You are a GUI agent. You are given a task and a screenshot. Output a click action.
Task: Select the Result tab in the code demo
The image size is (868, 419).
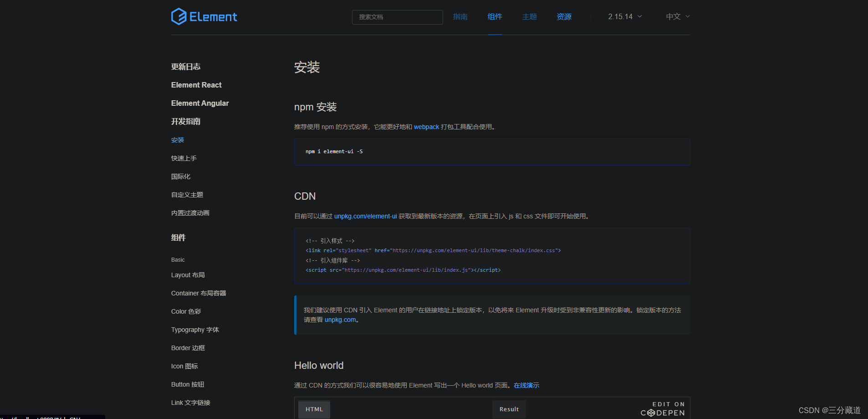click(509, 409)
